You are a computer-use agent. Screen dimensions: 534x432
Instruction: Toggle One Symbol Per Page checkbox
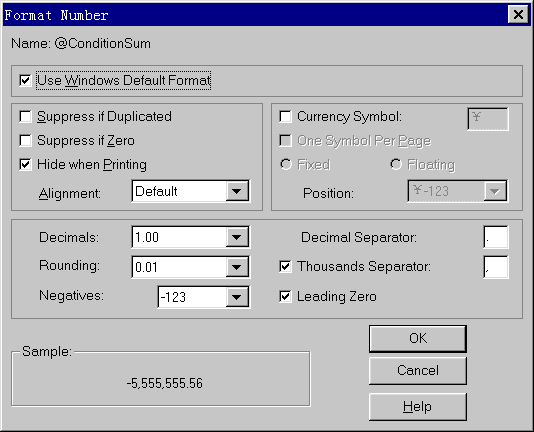click(x=285, y=140)
